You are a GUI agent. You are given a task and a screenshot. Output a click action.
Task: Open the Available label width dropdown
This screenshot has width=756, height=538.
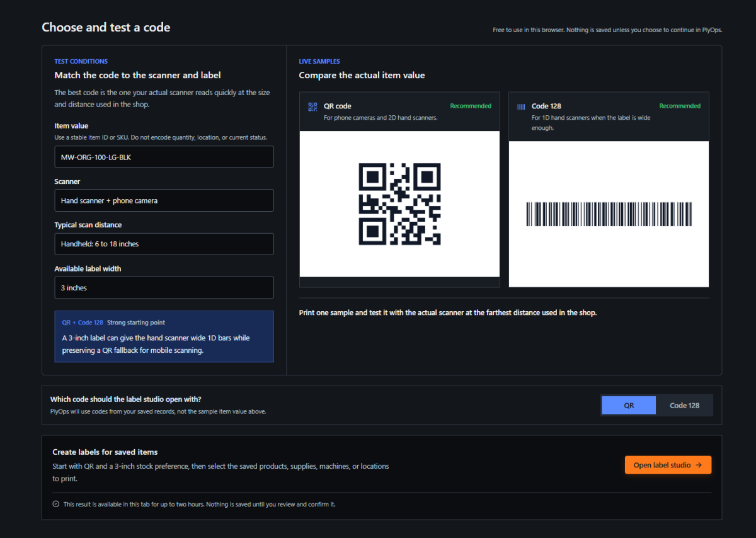[x=164, y=287]
